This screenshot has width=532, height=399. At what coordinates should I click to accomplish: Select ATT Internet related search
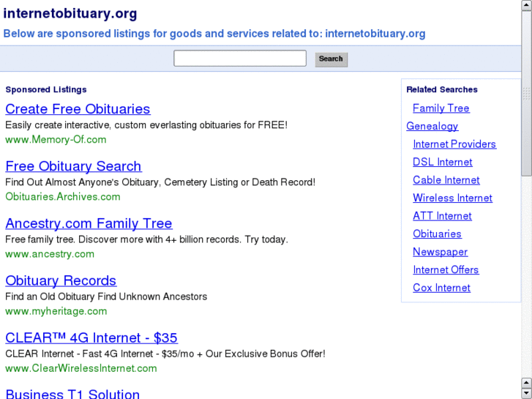coord(442,216)
